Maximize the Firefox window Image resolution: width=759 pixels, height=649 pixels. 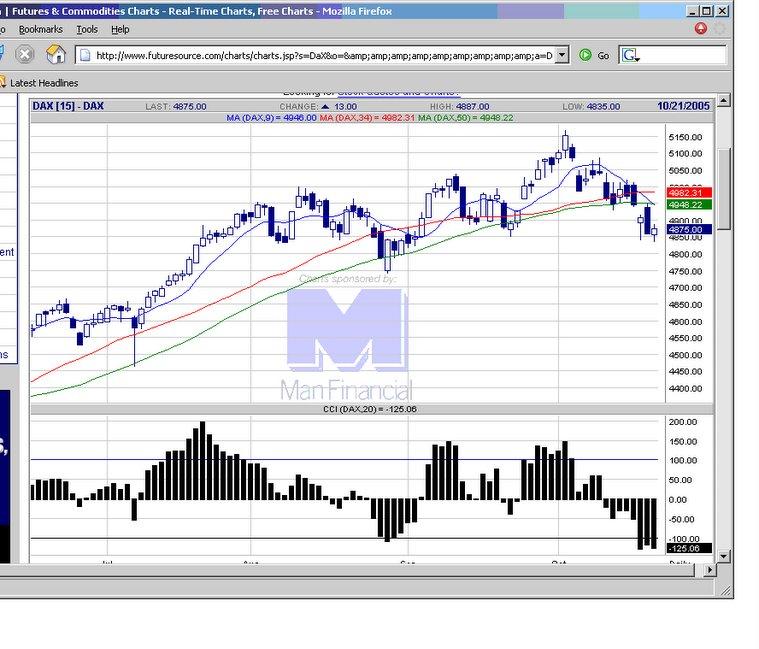pyautogui.click(x=707, y=11)
